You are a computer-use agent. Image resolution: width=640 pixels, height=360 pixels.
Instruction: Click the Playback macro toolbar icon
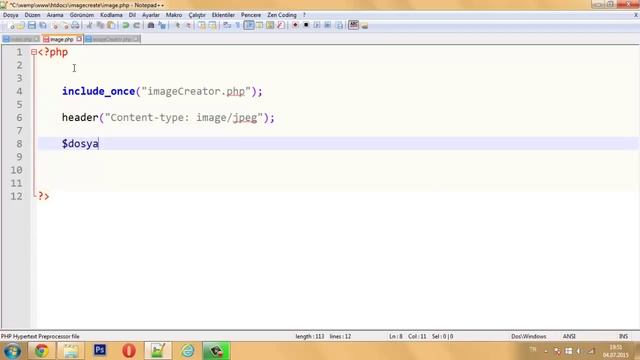(x=317, y=25)
